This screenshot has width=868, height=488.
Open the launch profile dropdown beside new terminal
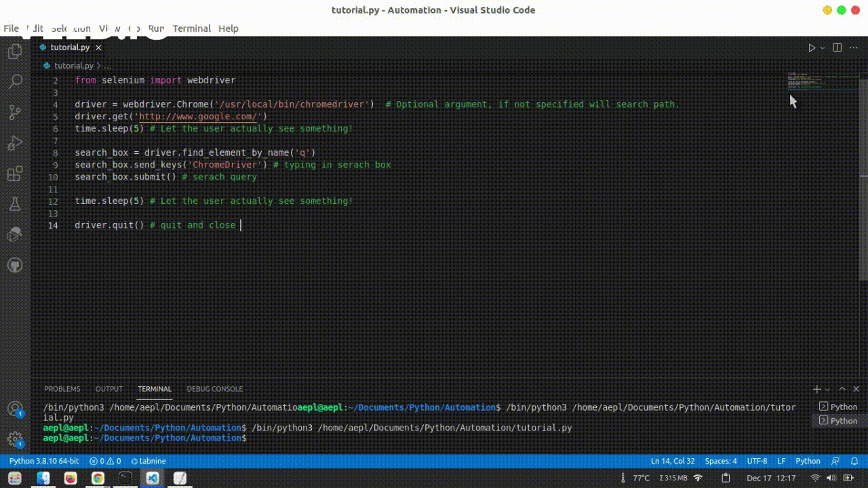click(827, 389)
